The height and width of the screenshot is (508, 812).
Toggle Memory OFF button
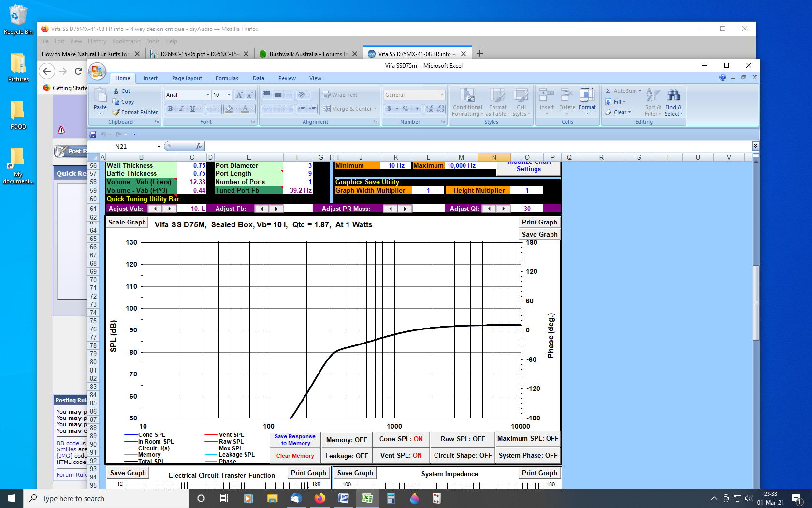pos(347,440)
